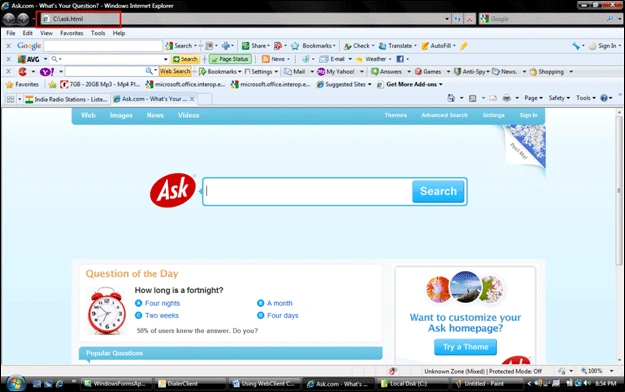This screenshot has width=625, height=392.
Task: Click the Translate toolbar button
Action: point(397,46)
